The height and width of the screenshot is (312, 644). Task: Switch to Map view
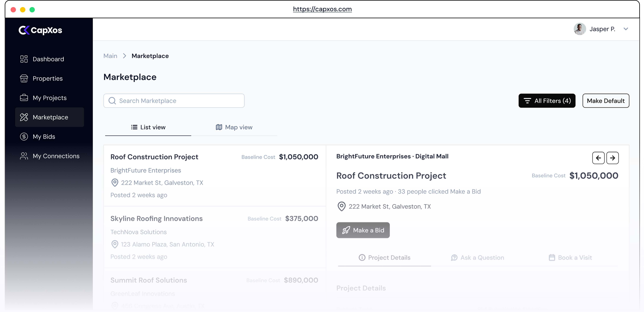click(234, 127)
